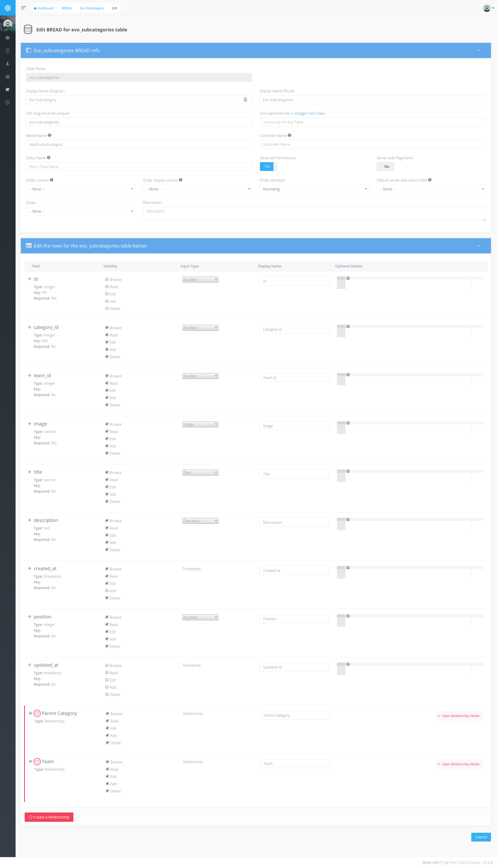Screen dimensions: 498x868
Task: Grab the drag handle for description row
Action: 29,520
